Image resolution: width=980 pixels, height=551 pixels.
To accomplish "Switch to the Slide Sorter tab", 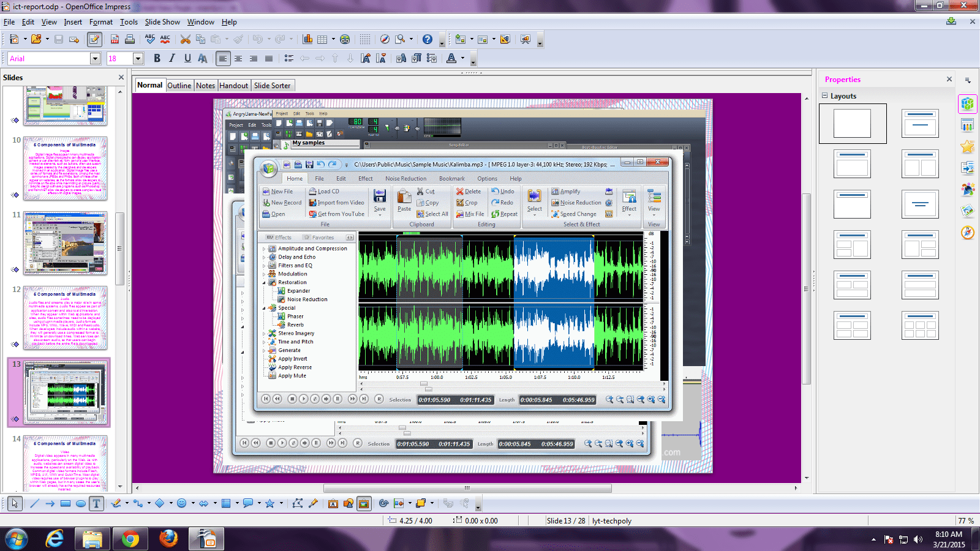I will [272, 86].
